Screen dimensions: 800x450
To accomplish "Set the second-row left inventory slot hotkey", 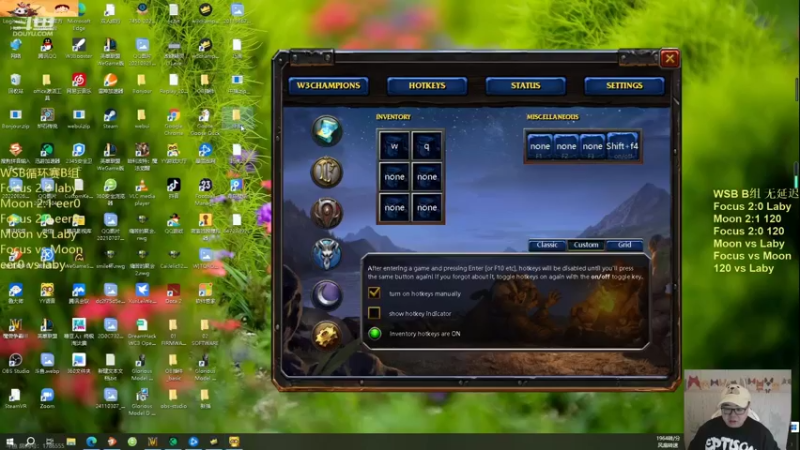I will click(x=394, y=177).
